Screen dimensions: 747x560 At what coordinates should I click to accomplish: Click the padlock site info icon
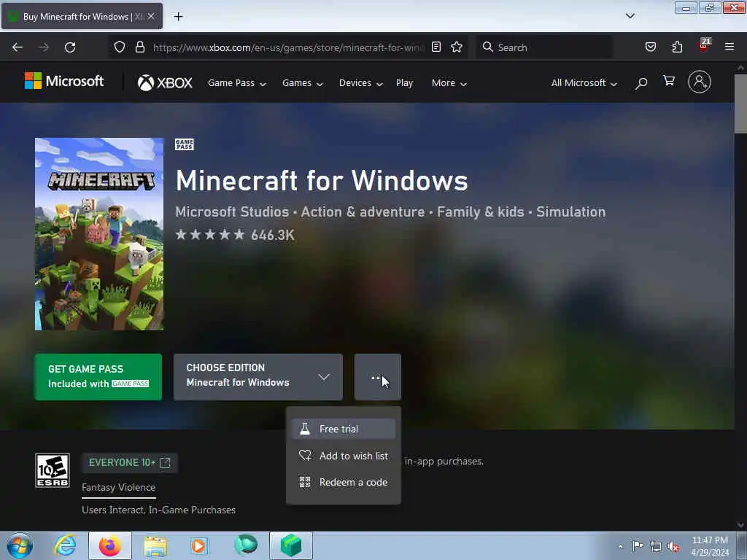tap(139, 47)
